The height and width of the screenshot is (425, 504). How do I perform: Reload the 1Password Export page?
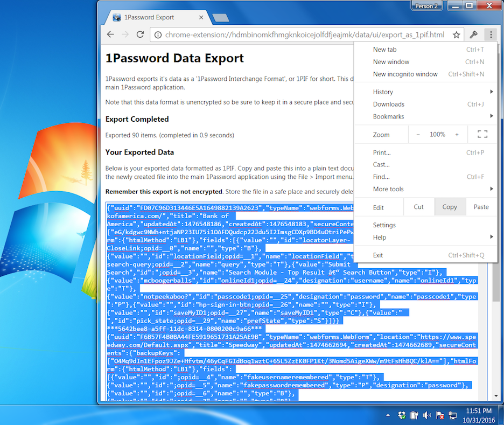coord(140,34)
